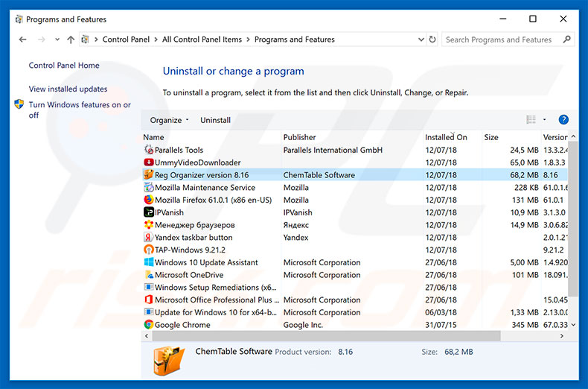
Task: Click Programs and Features breadcrumb
Action: (x=295, y=39)
